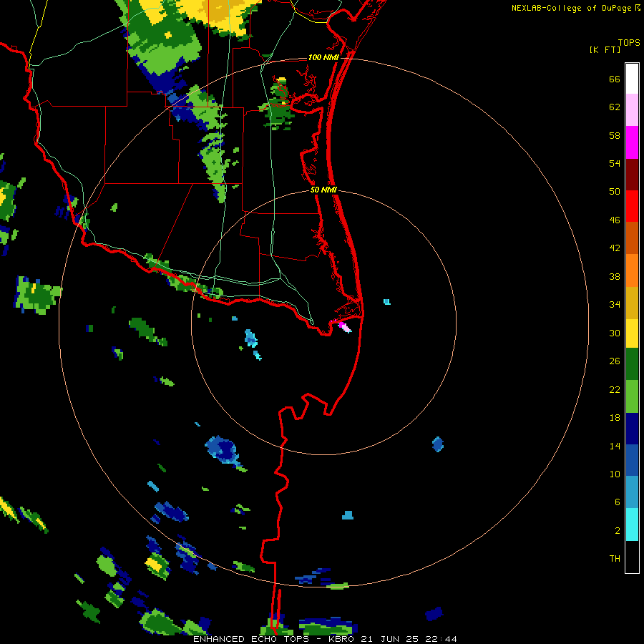Click the medium blue 18 kft swatch
644x644 pixels.
coord(632,460)
